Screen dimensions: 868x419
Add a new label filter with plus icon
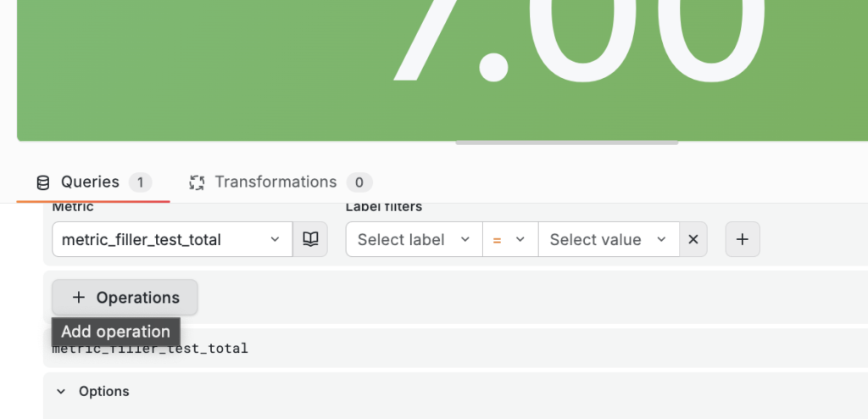[x=743, y=239]
